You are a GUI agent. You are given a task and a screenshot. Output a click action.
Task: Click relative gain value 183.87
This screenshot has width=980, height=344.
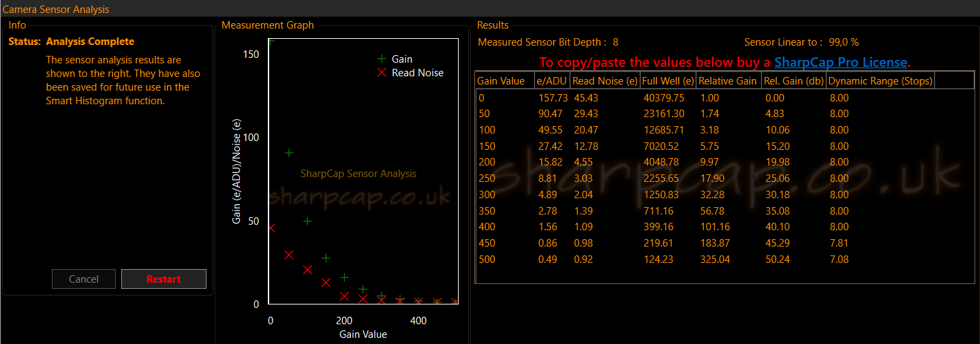[x=715, y=243]
